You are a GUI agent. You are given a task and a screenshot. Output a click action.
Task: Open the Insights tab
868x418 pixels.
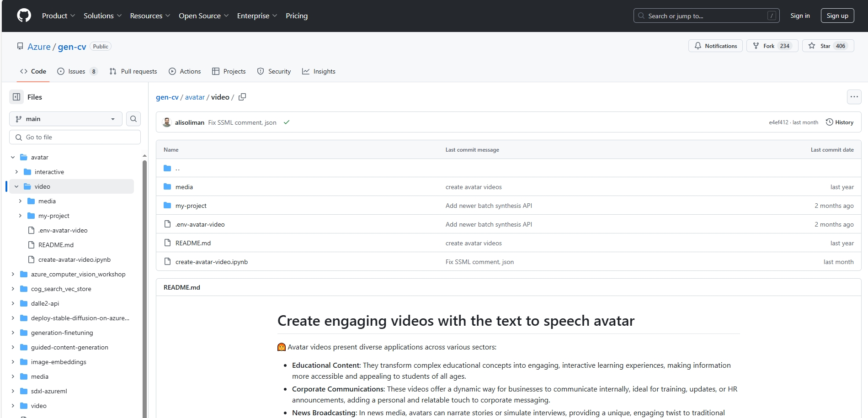[319, 71]
